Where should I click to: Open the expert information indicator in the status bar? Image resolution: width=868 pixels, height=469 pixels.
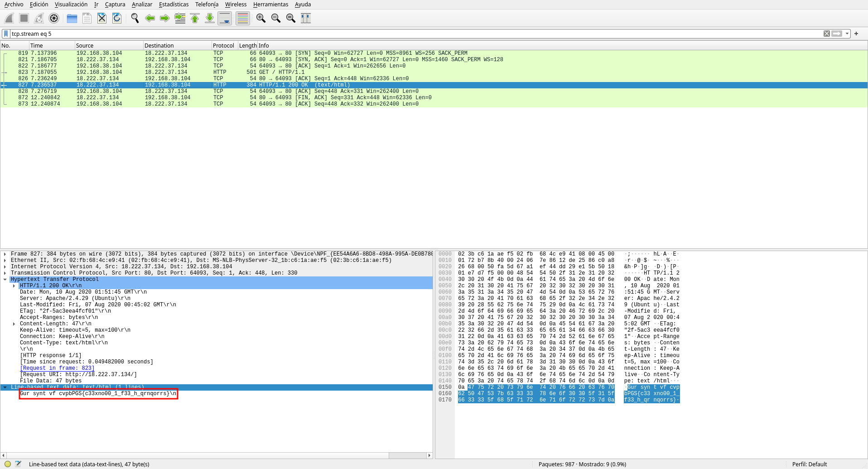click(8, 464)
